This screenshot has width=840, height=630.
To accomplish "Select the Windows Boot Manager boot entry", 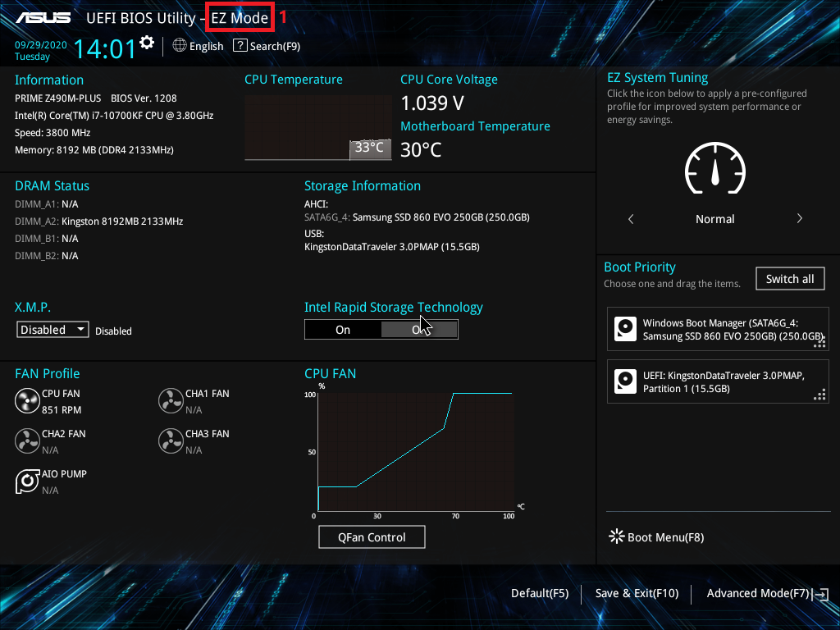I will (x=718, y=329).
